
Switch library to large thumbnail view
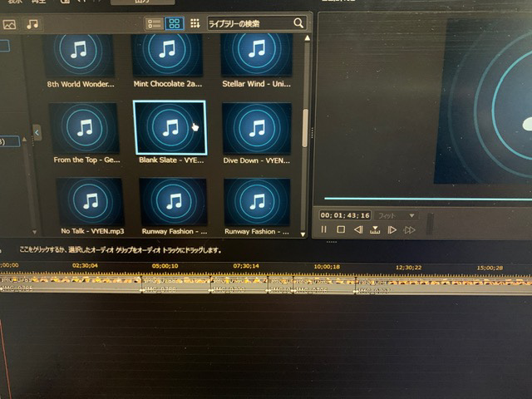(x=175, y=23)
